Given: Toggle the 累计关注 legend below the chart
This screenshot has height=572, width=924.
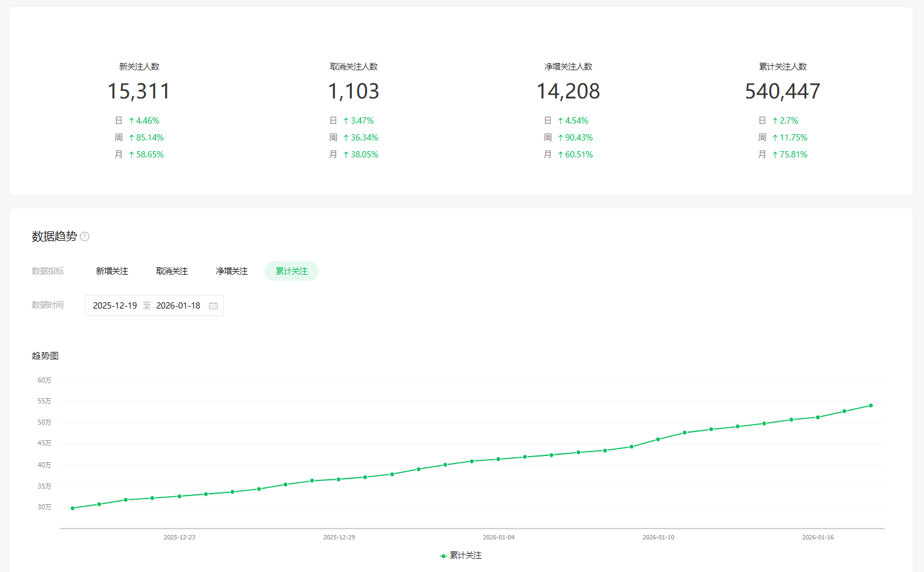Looking at the screenshot, I should (x=461, y=556).
